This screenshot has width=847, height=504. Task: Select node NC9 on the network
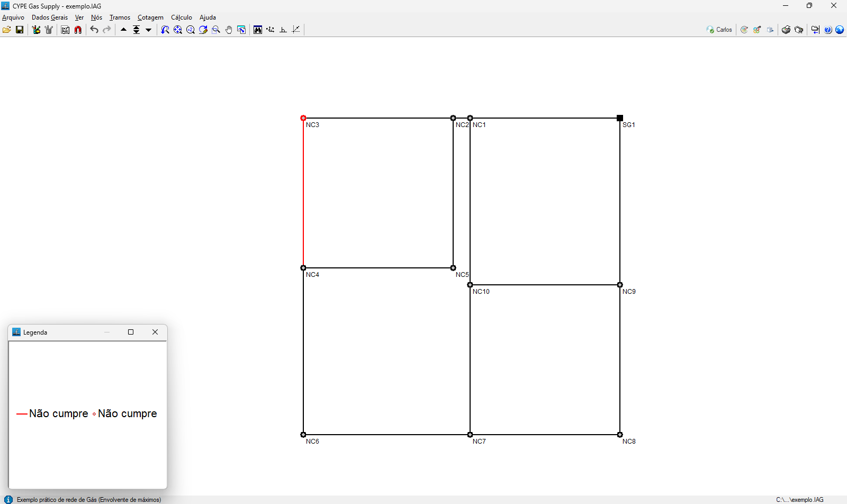[x=620, y=285]
